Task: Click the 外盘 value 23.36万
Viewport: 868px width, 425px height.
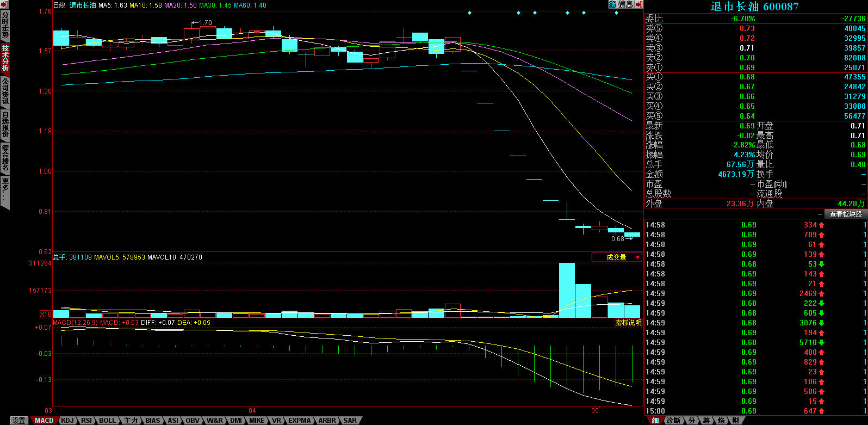Action: point(741,204)
